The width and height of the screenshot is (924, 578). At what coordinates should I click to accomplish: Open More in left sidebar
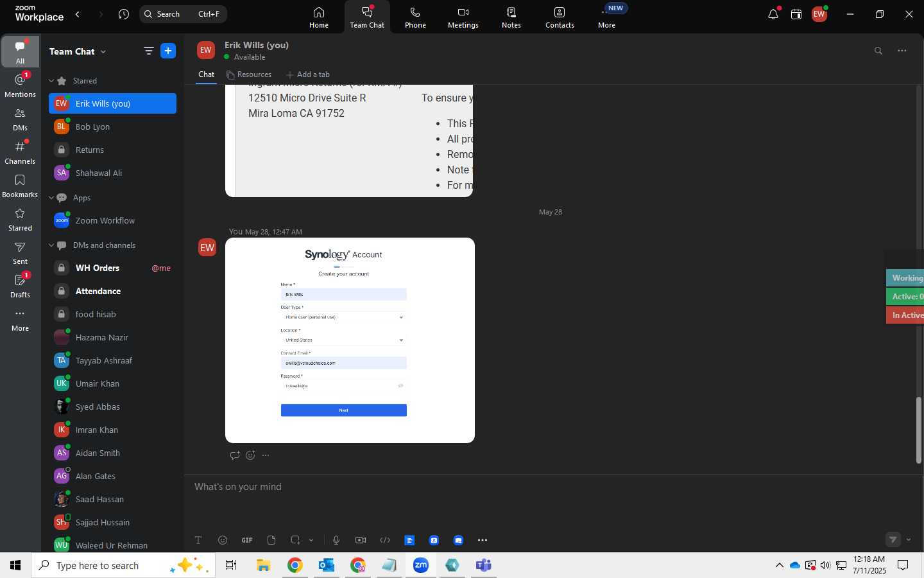click(20, 319)
